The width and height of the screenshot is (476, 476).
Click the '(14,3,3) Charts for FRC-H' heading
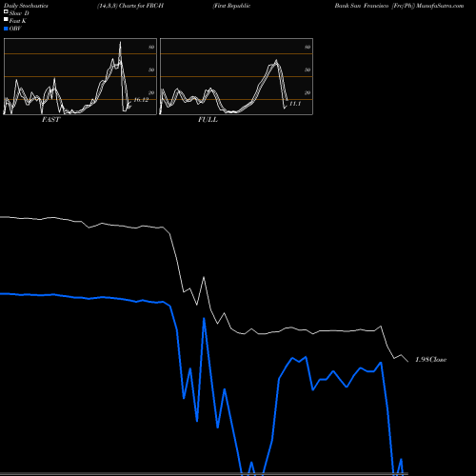coord(130,6)
